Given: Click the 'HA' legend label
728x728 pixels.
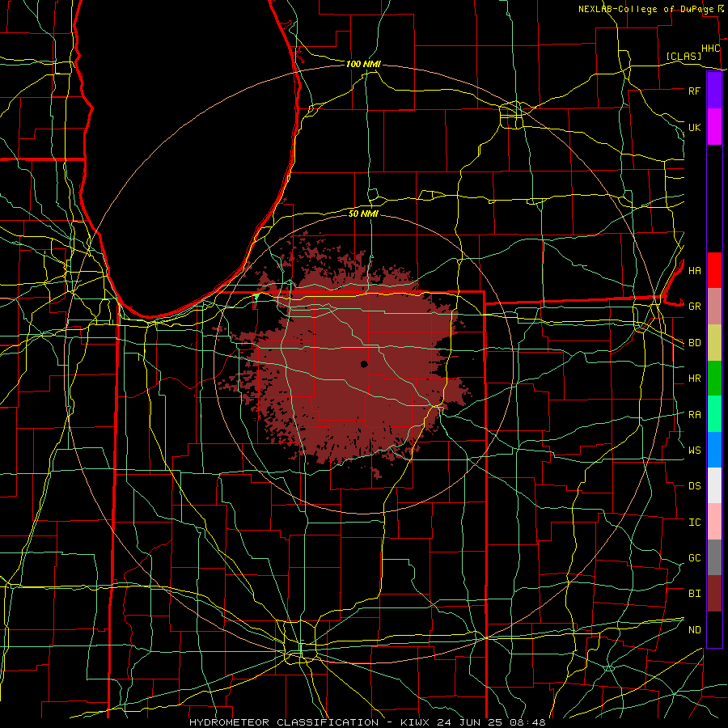Looking at the screenshot, I should 694,270.
